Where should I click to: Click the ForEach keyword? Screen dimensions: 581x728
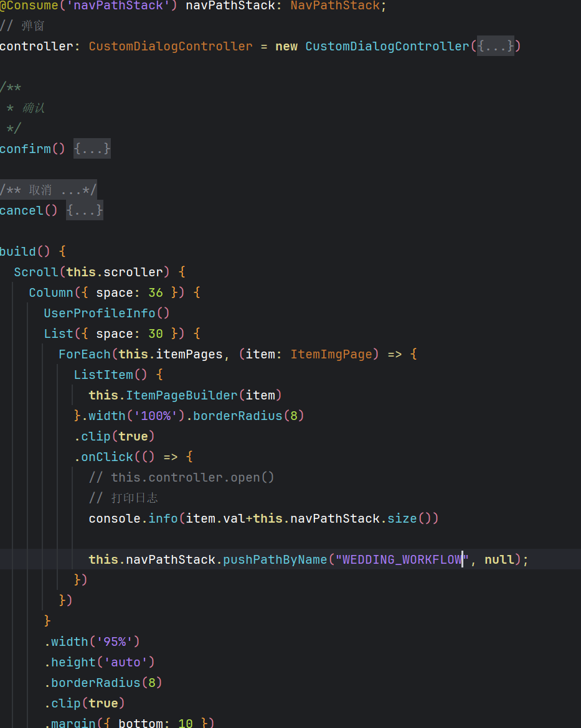click(85, 354)
